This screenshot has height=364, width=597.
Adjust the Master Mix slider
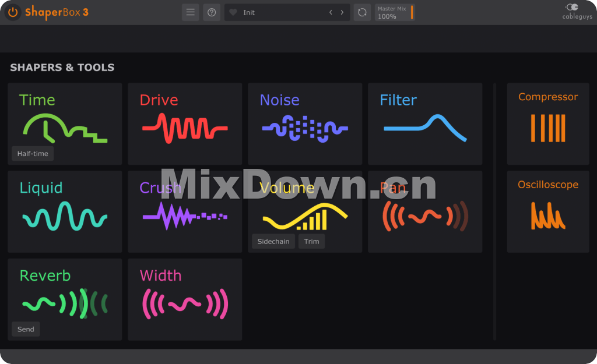click(395, 13)
